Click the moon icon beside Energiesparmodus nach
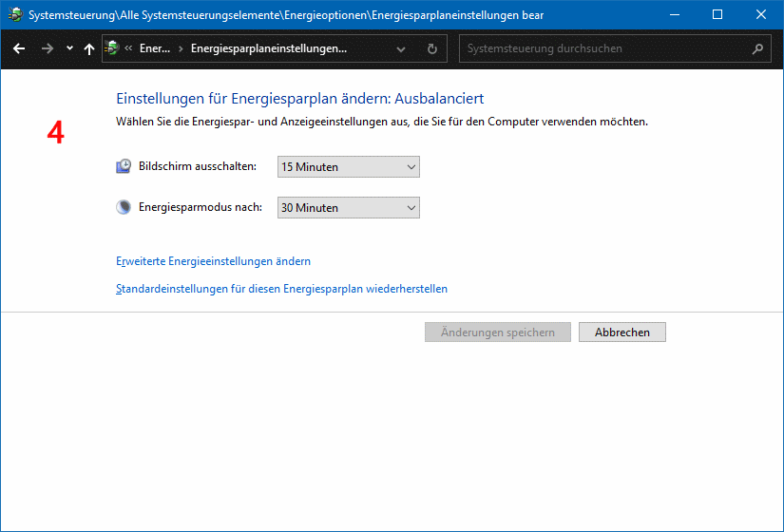The image size is (784, 532). click(124, 207)
